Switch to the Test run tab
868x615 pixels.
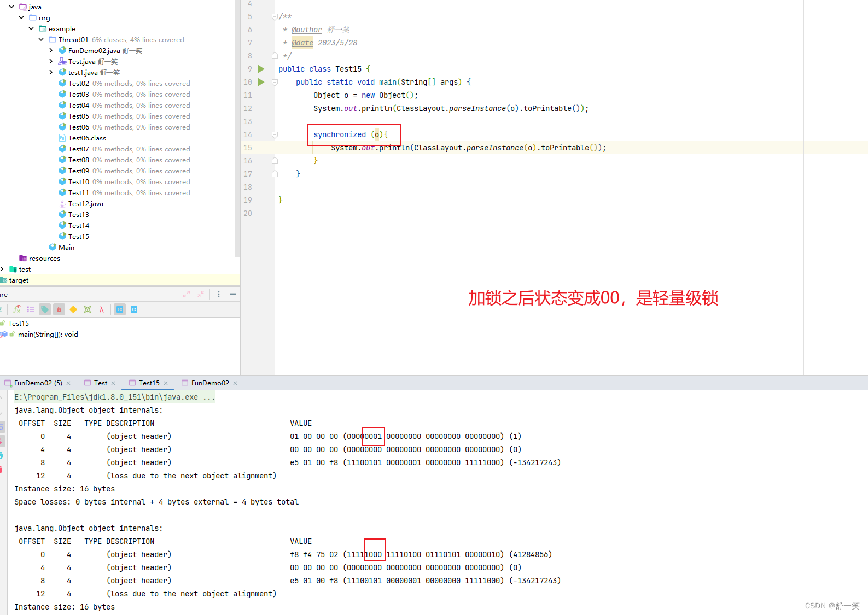[101, 383]
